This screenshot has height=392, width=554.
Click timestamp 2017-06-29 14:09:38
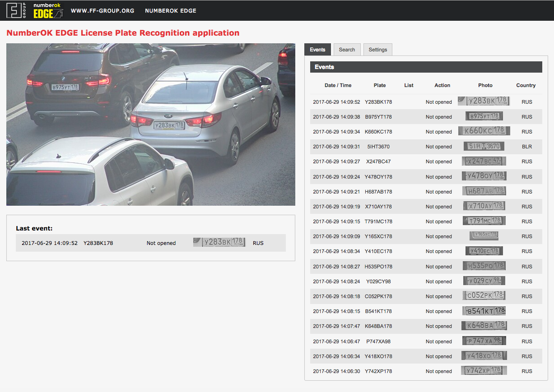click(336, 117)
